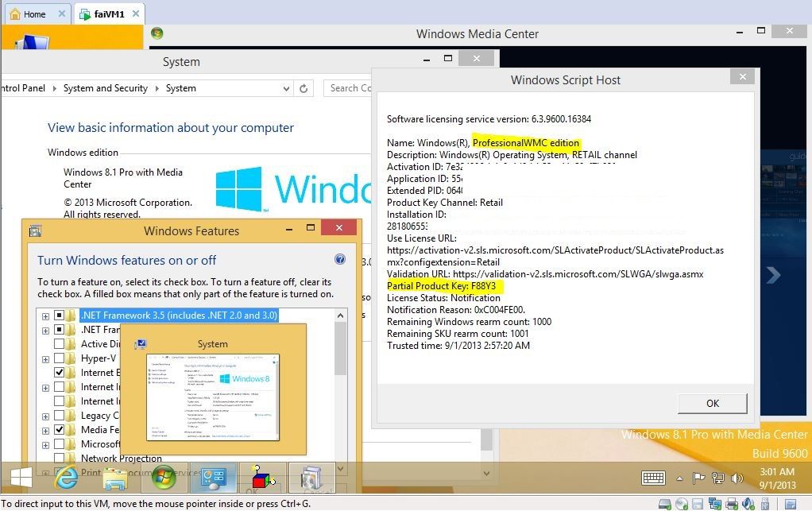Click the network tray icon
The image size is (812, 511).
coord(717,478)
